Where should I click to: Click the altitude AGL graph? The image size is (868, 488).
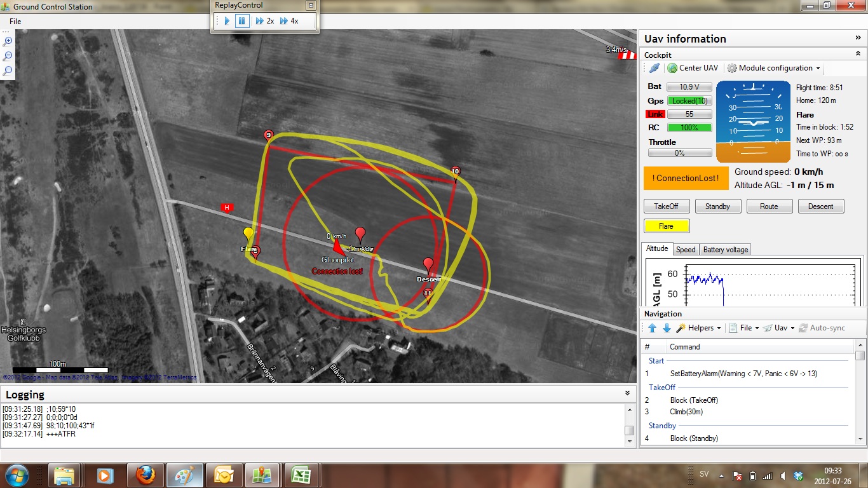click(x=754, y=282)
